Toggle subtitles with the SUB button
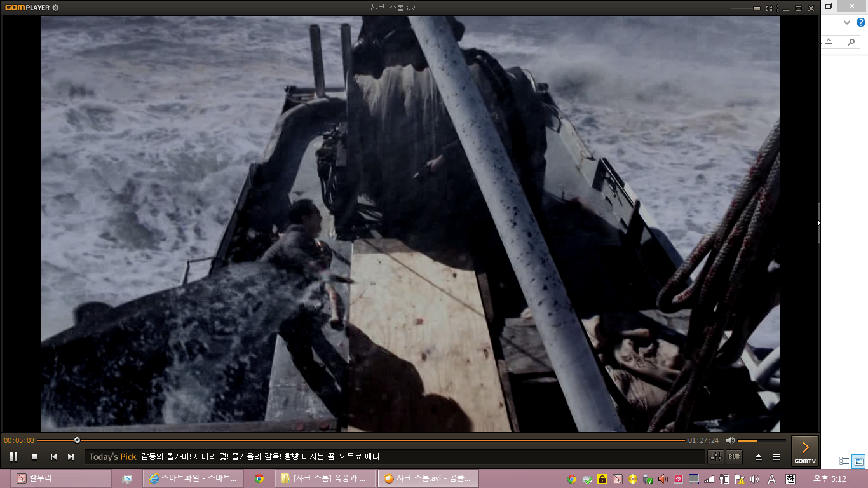This screenshot has width=868, height=488. tap(734, 456)
